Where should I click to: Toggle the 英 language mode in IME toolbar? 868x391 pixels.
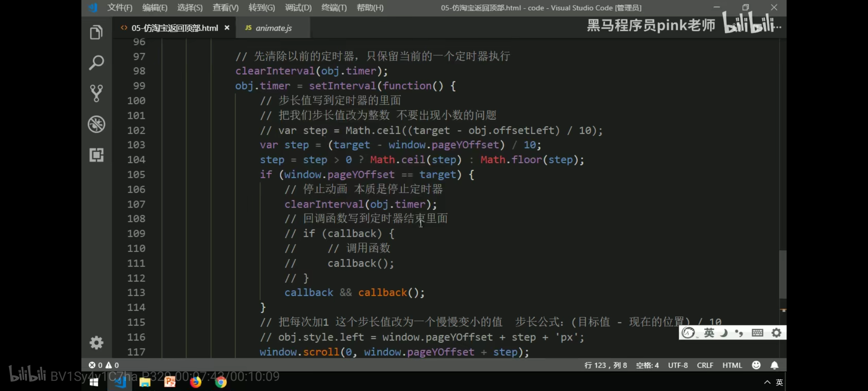[x=709, y=332]
